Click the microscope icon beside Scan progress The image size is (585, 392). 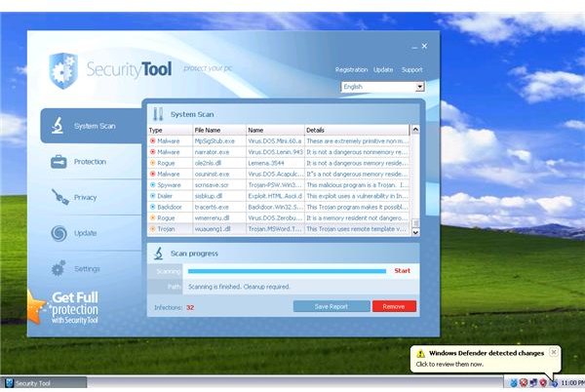tap(159, 254)
